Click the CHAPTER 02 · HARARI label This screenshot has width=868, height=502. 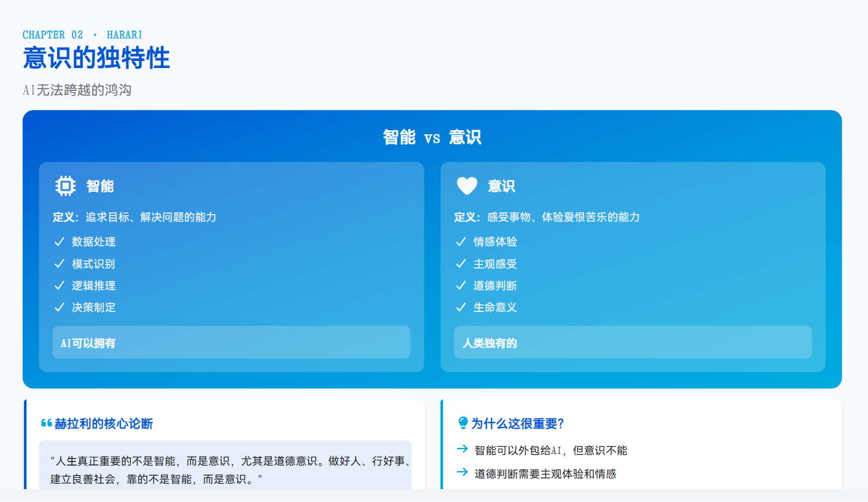[x=82, y=35]
